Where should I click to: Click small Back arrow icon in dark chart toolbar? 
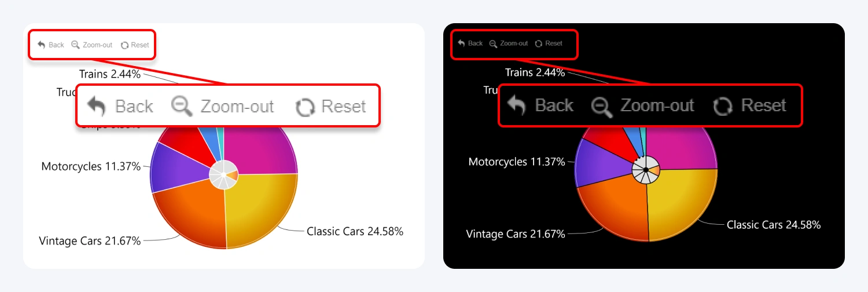[461, 43]
